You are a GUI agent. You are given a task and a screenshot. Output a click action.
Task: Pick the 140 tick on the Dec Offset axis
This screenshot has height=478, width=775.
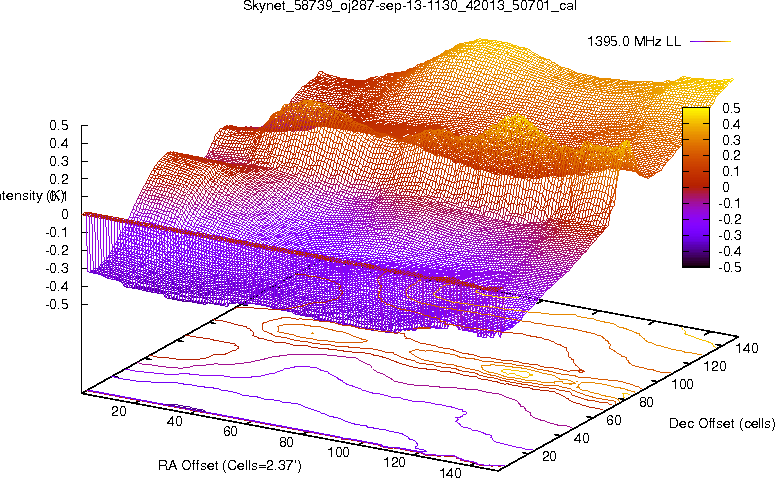click(x=747, y=348)
